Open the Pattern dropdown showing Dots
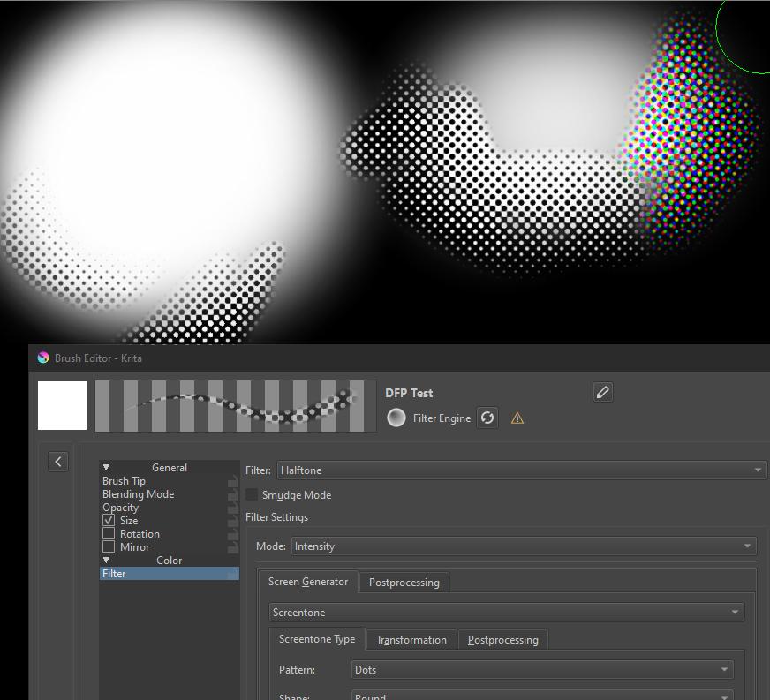Screen dimensions: 770x700 (542, 670)
